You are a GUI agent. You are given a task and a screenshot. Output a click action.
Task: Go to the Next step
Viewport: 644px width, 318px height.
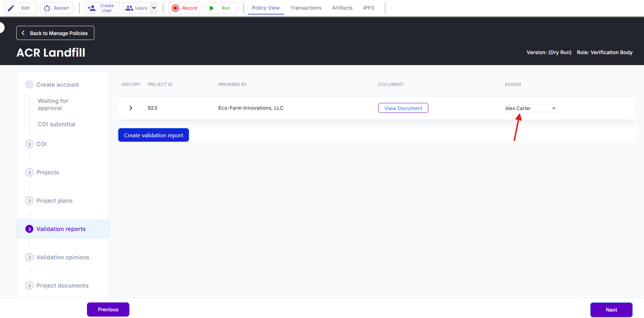tap(611, 310)
